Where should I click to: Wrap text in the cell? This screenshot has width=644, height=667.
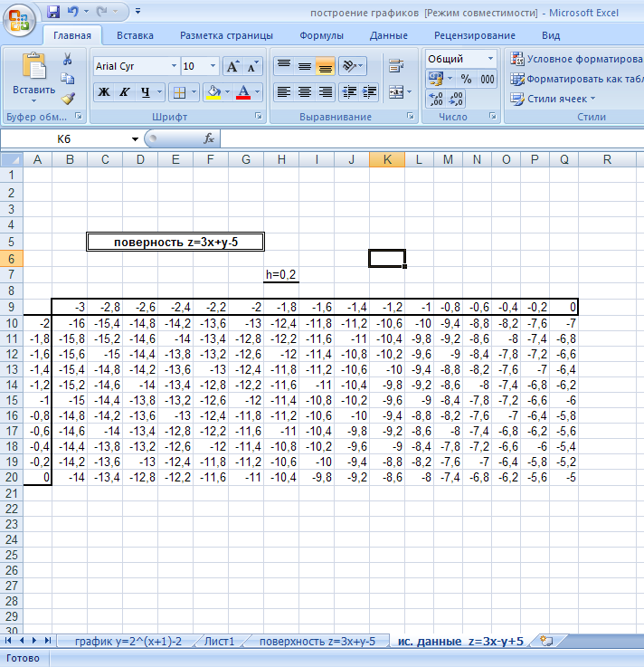[x=396, y=66]
